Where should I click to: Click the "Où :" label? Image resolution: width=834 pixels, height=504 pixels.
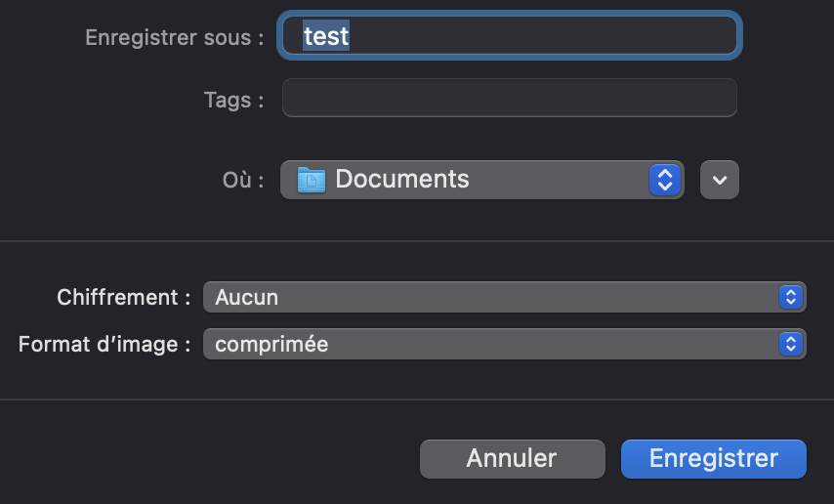pos(243,180)
